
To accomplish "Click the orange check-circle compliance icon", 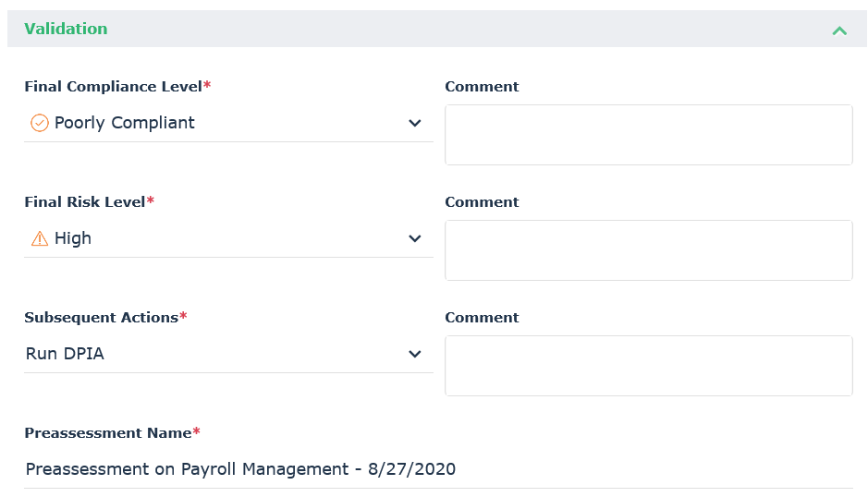I will (39, 123).
